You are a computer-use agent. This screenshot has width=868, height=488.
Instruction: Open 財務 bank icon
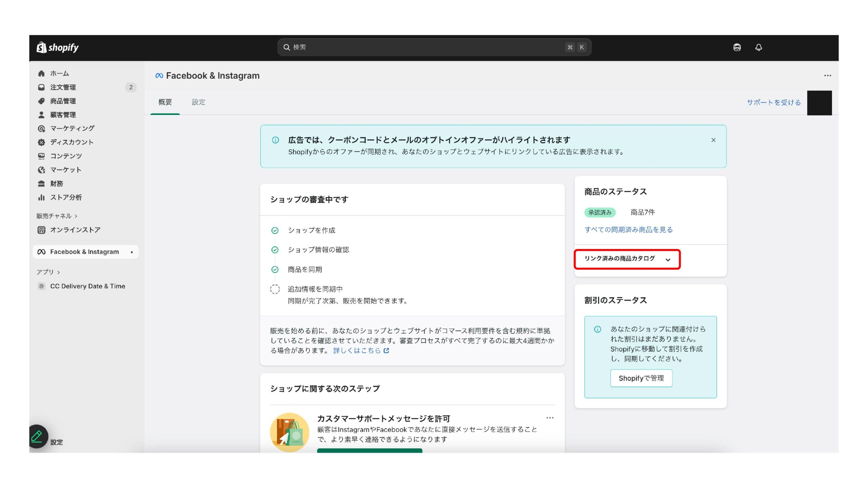click(41, 184)
